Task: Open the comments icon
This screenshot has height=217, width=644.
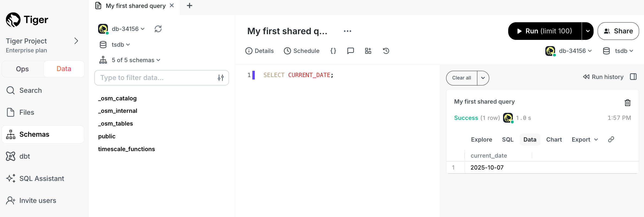Action: click(350, 51)
